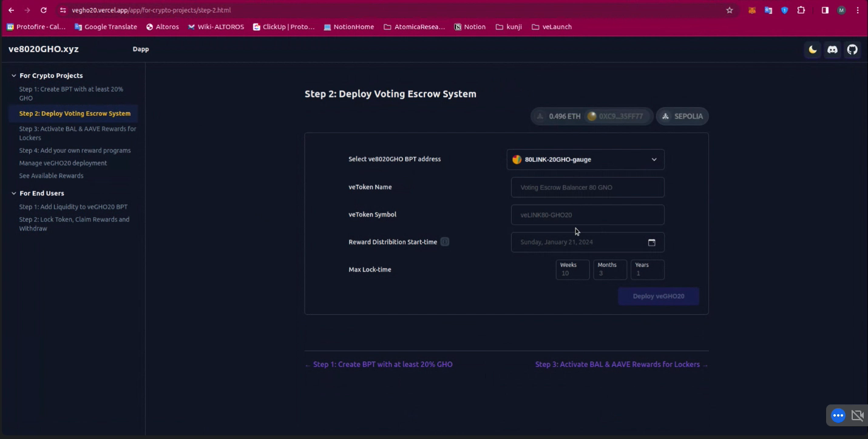Click the browser address bar URL
The width and height of the screenshot is (868, 439).
[151, 10]
